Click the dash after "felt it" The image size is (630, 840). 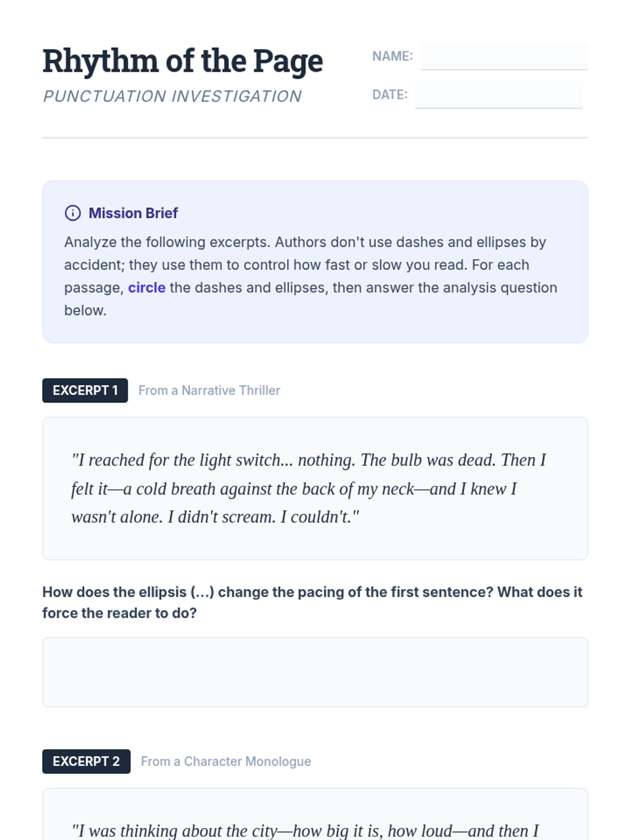115,489
